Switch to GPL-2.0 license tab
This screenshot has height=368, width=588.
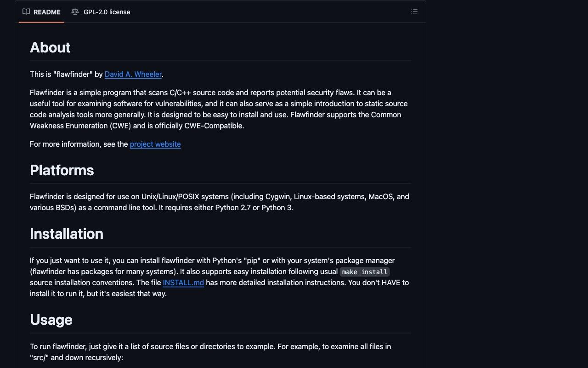(x=101, y=12)
